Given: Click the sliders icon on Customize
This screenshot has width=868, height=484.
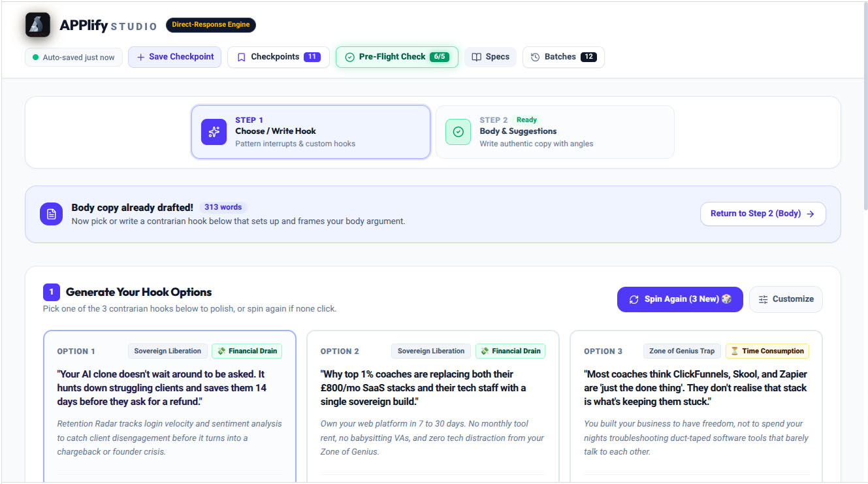Looking at the screenshot, I should [763, 300].
